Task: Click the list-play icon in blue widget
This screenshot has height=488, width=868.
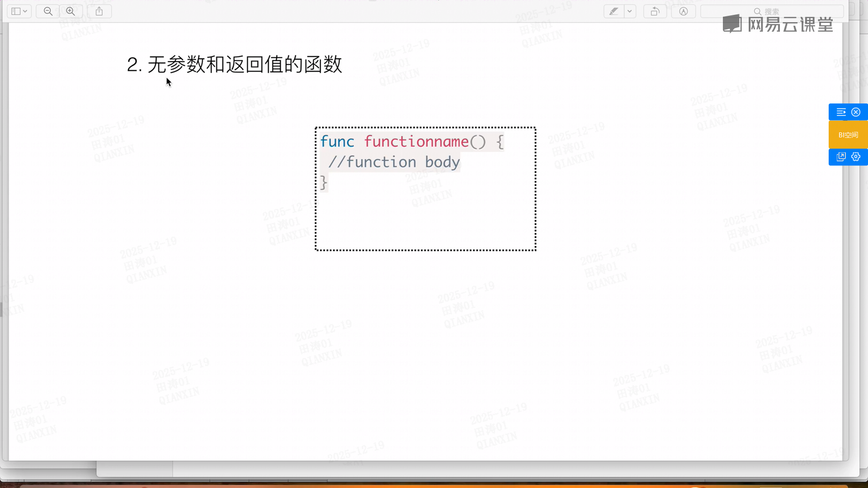Action: click(x=841, y=112)
